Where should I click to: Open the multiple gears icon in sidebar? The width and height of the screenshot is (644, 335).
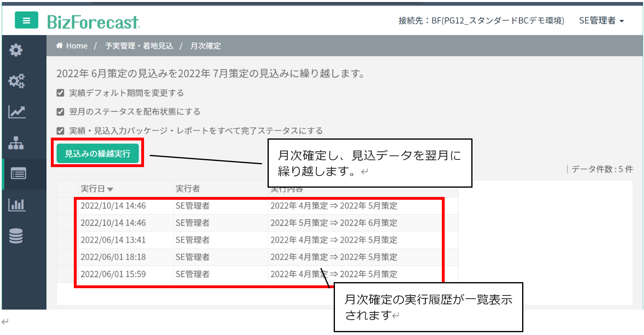(16, 81)
